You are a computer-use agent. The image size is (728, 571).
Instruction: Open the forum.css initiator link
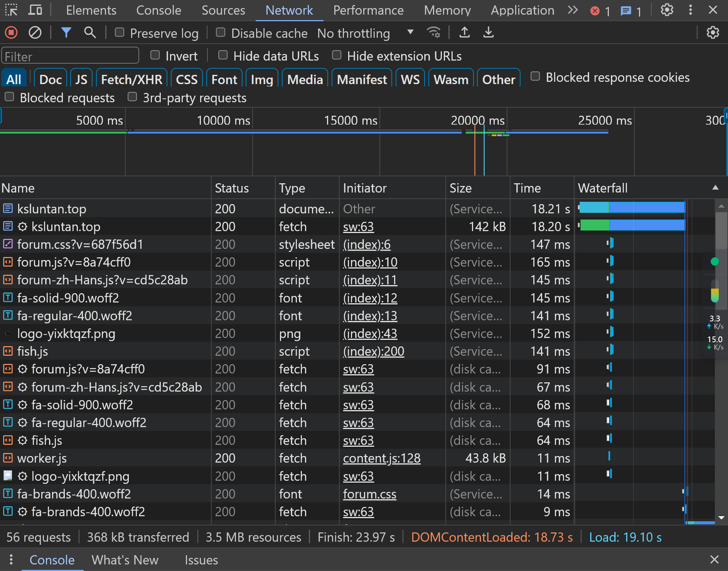[x=369, y=494]
